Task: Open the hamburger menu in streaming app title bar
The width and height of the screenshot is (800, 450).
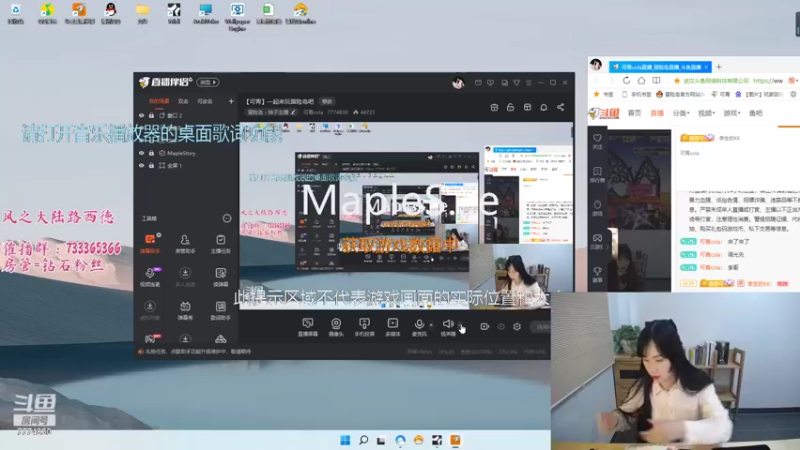Action: coord(529,83)
